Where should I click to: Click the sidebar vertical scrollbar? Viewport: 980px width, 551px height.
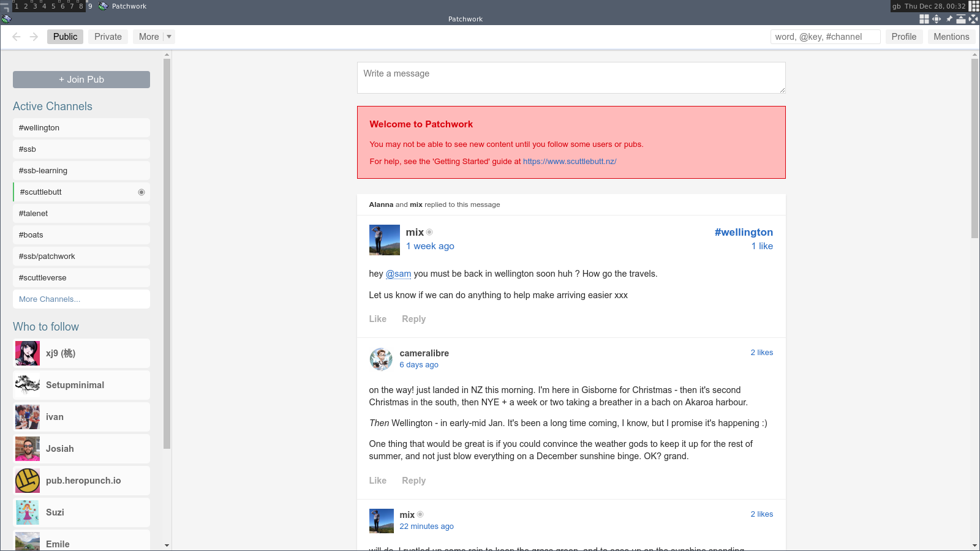click(x=167, y=254)
